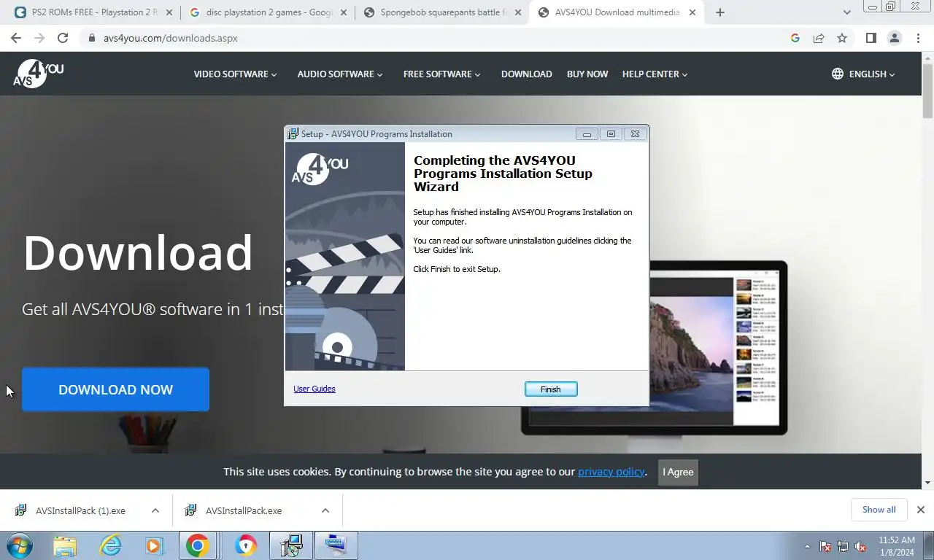Open the taskbar clock showing 11:52 AM

tap(896, 546)
